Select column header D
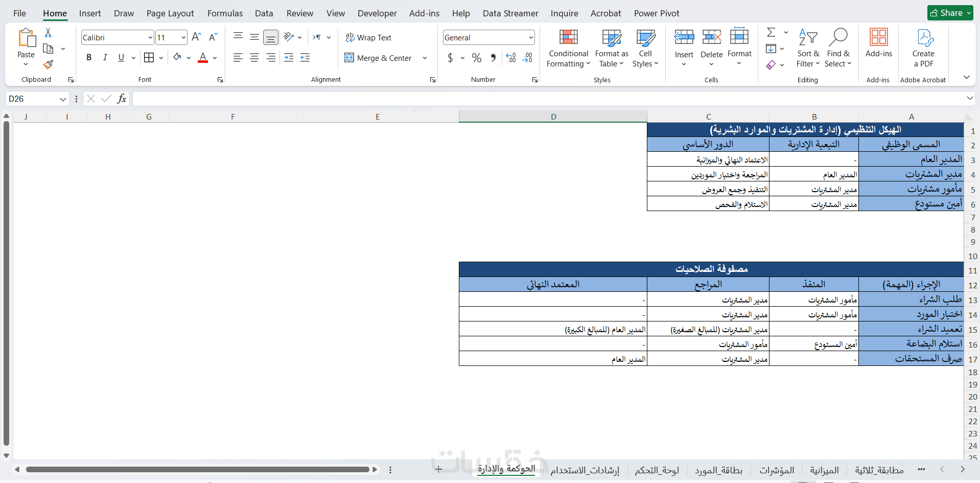This screenshot has height=483, width=980. pyautogui.click(x=553, y=117)
